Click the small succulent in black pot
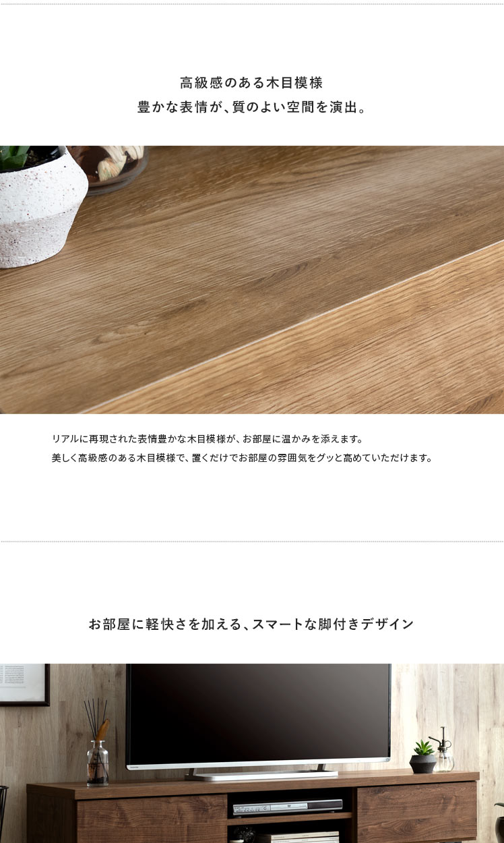Image resolution: width=504 pixels, height=843 pixels. click(x=423, y=757)
